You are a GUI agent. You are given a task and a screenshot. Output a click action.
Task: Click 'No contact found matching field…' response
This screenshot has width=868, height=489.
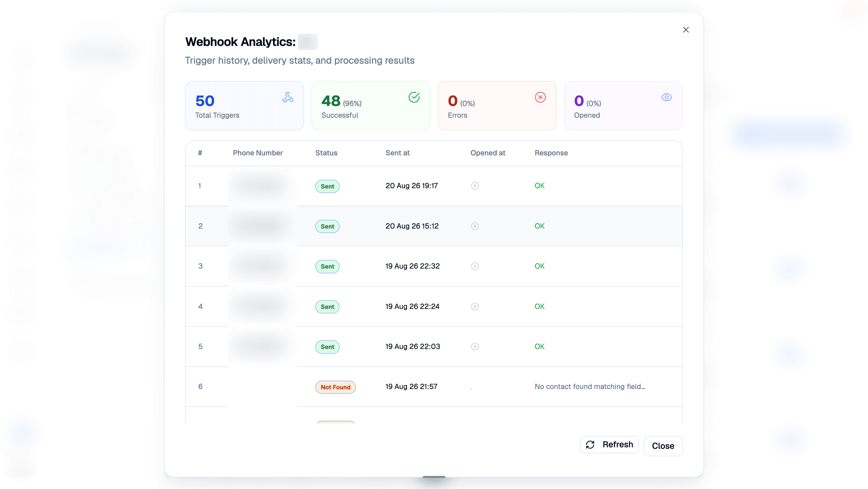[x=590, y=387]
